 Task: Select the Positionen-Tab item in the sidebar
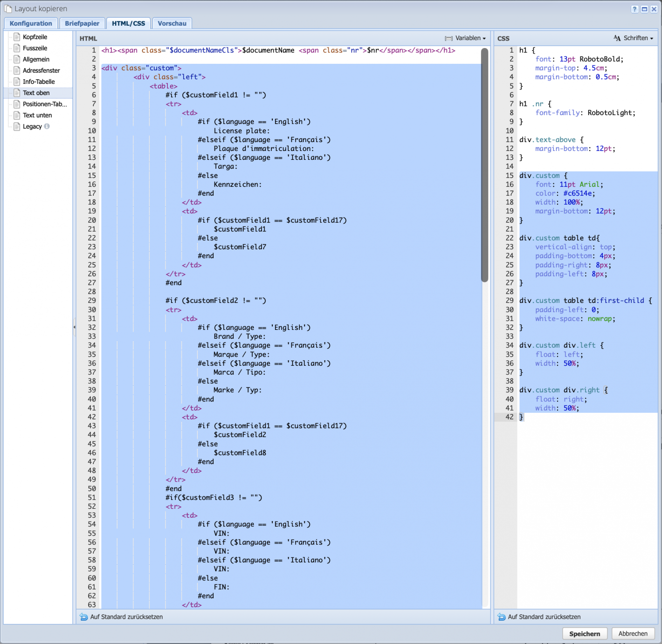coord(44,104)
